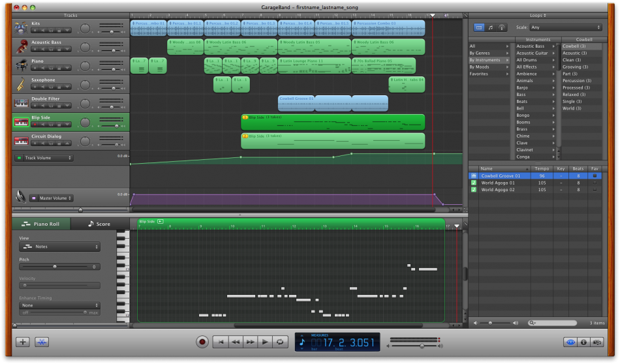Toggle the cycle region button
The image size is (620, 364).
pyautogui.click(x=280, y=342)
